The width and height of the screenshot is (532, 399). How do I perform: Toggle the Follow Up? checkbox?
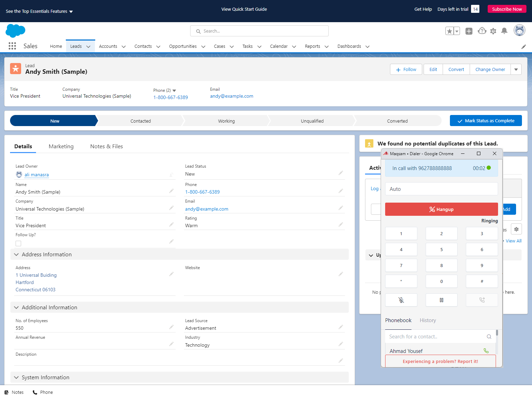pos(18,243)
